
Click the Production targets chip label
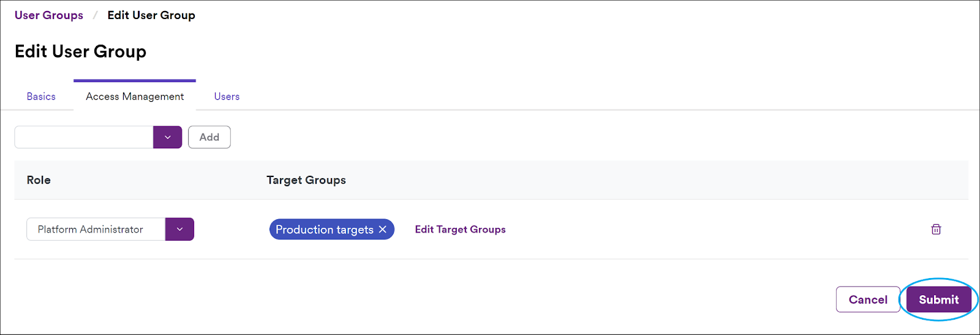[325, 229]
